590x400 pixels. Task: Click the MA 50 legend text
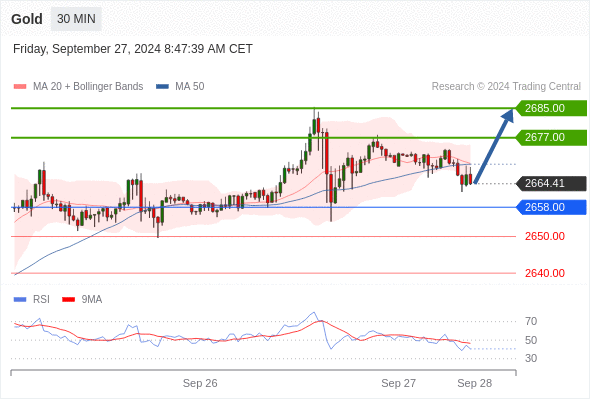(190, 87)
